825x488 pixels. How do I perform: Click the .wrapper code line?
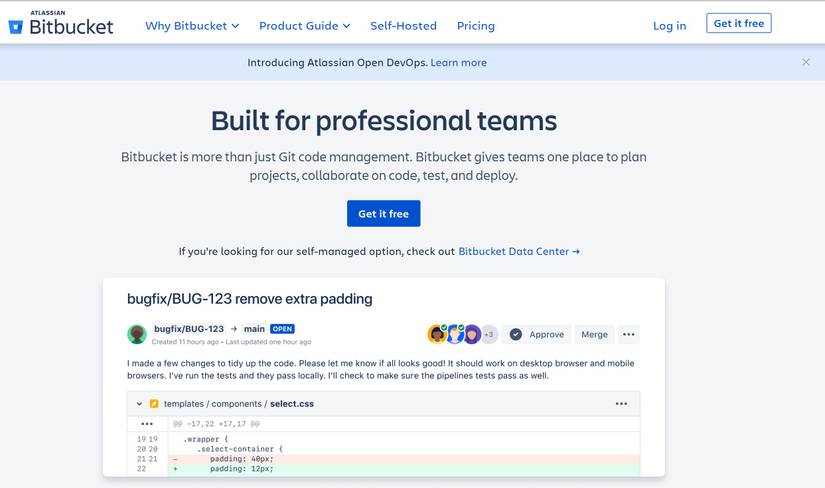206,439
